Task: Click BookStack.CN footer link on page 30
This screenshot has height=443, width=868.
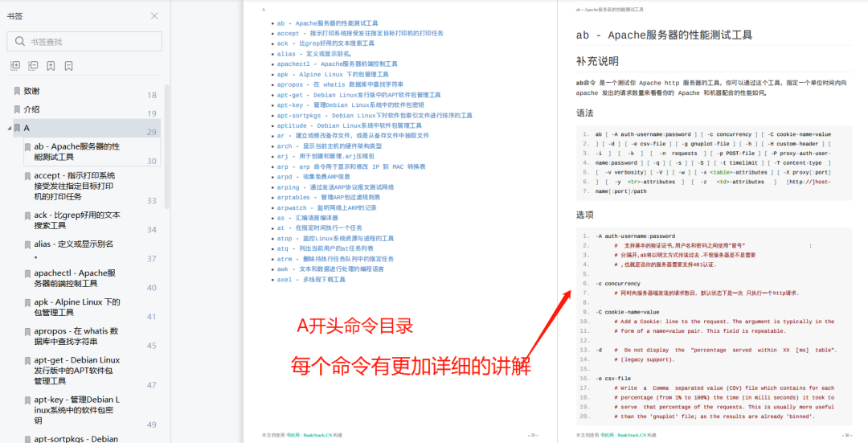Action: [x=632, y=435]
